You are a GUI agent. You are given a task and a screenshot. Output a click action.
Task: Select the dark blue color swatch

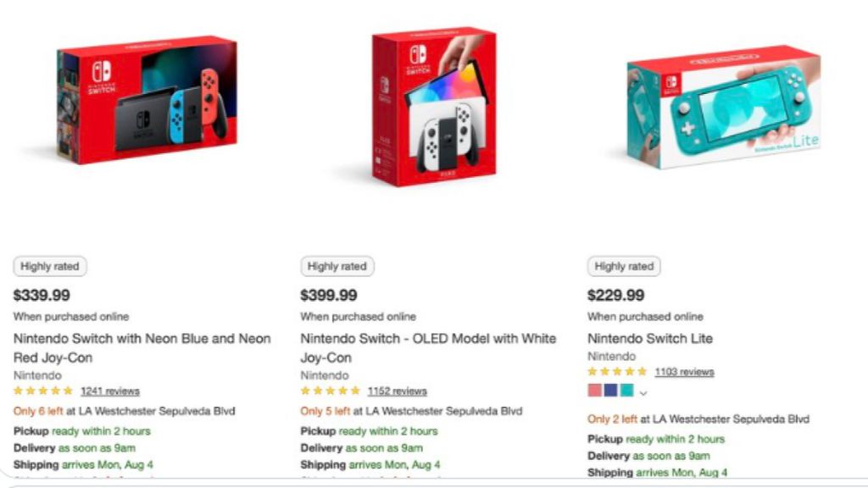click(610, 391)
